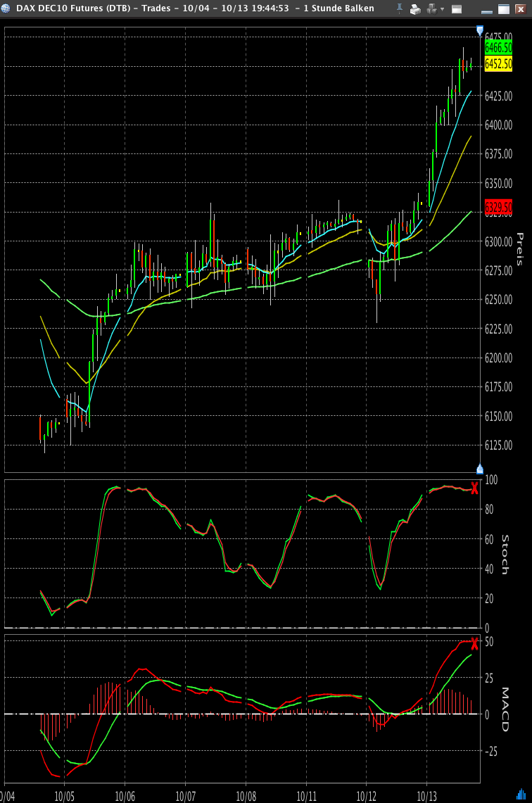Remove the Stoch indicator with its red X

475,488
